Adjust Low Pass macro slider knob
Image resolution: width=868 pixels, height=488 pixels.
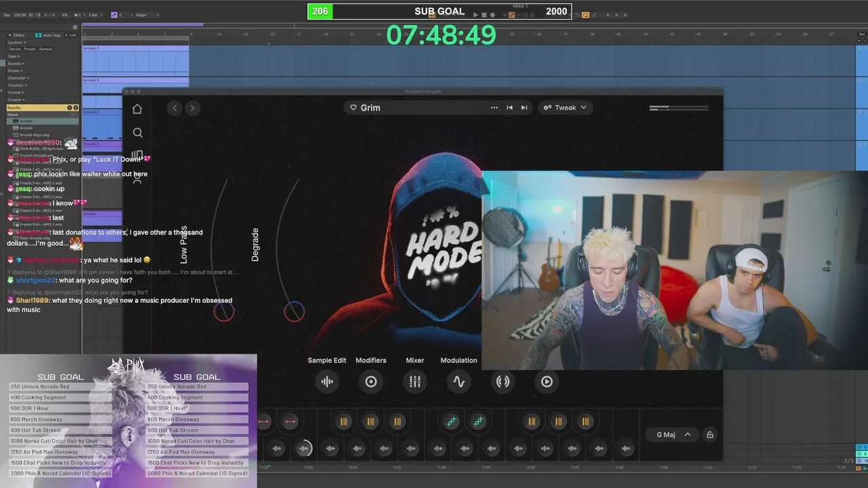click(224, 312)
